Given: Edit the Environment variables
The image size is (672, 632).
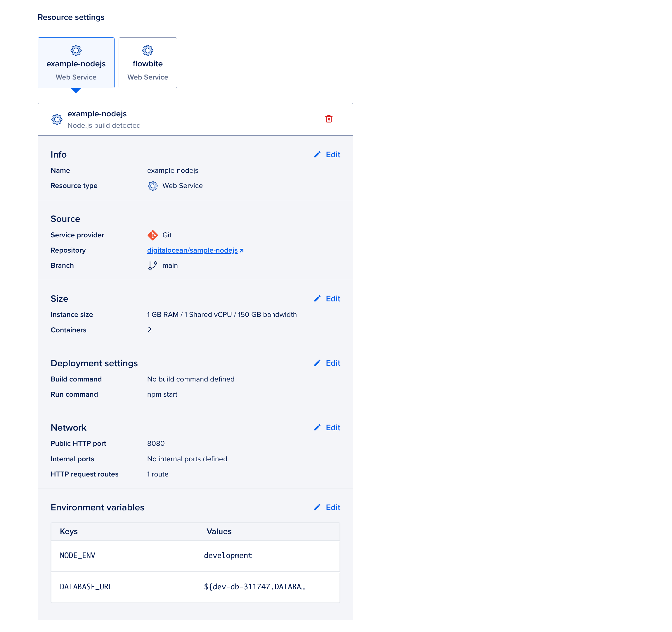Looking at the screenshot, I should [x=327, y=507].
